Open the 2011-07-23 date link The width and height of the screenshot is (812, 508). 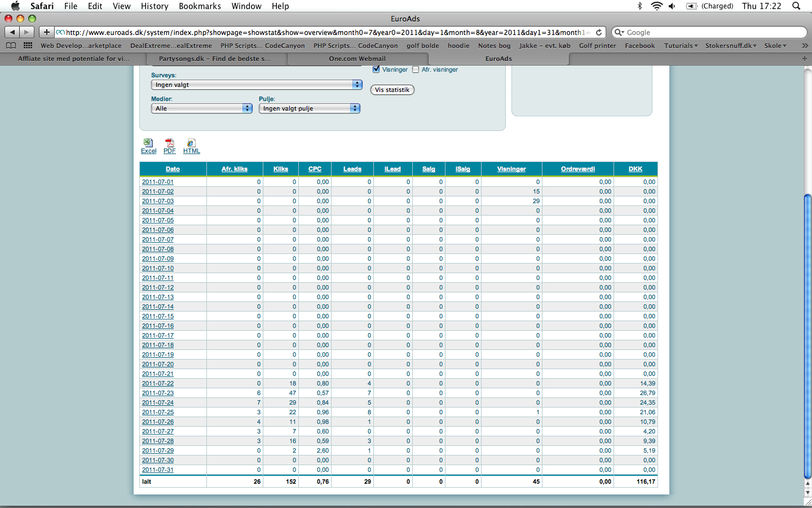tap(158, 393)
